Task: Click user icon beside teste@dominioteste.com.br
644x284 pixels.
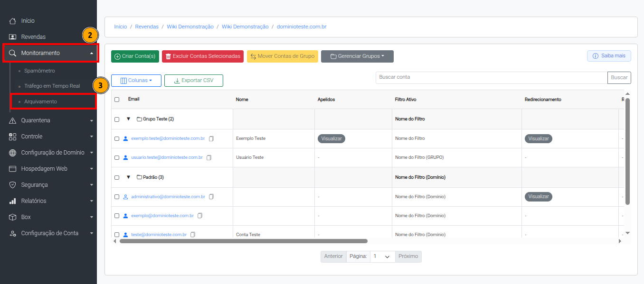Action: 125,234
